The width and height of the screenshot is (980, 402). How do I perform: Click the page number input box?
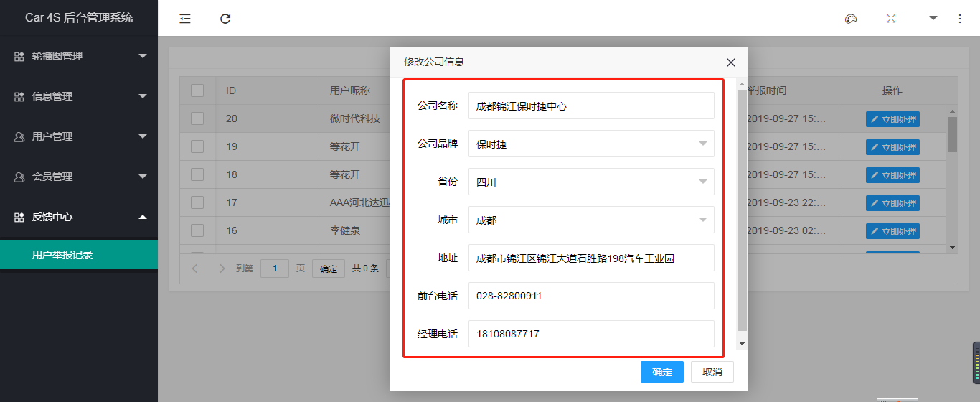click(x=275, y=268)
